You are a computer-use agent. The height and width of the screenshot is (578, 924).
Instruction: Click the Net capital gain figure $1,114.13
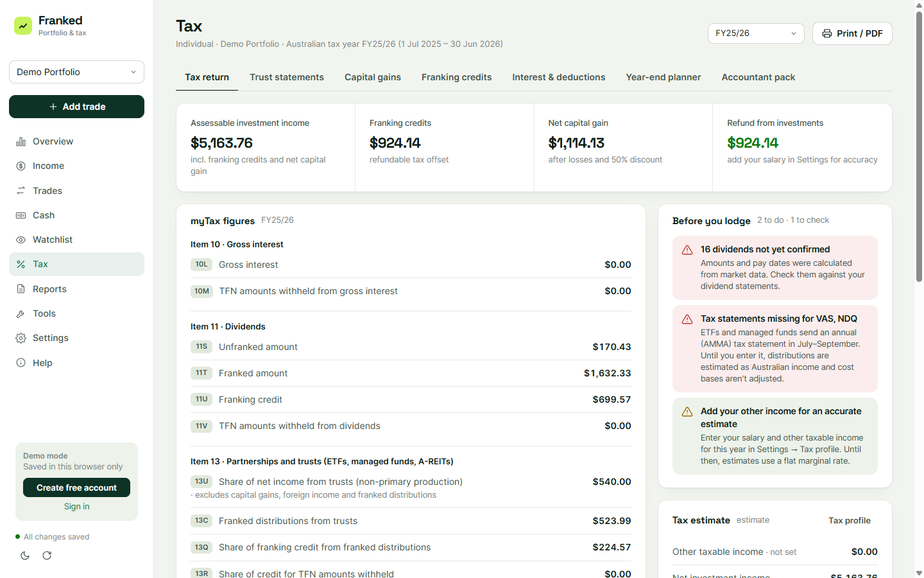coord(576,143)
